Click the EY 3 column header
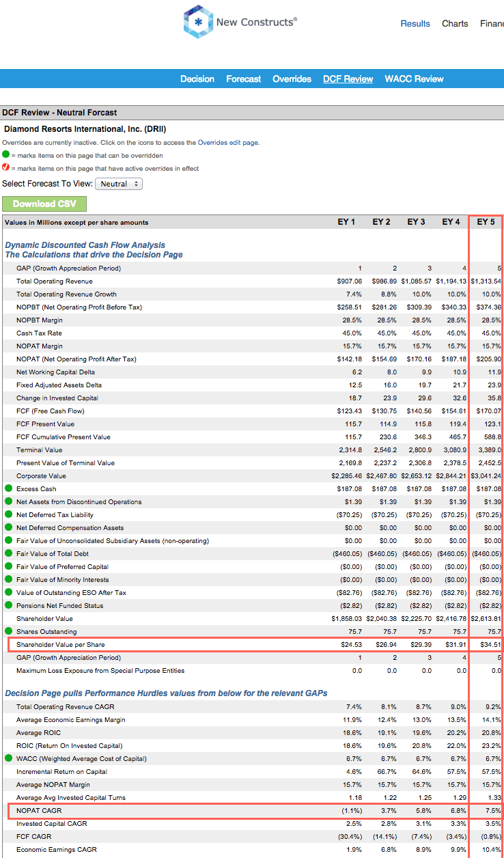The width and height of the screenshot is (504, 858). click(x=416, y=222)
